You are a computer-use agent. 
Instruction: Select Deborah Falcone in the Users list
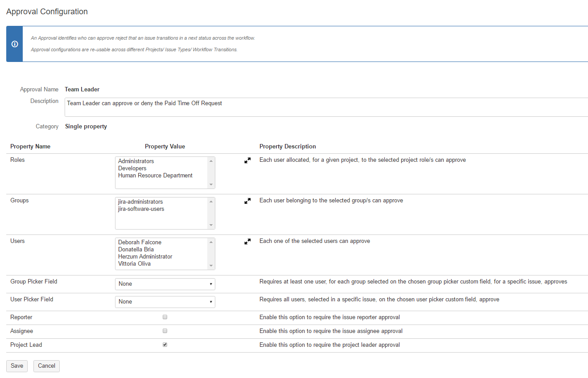[x=140, y=242]
